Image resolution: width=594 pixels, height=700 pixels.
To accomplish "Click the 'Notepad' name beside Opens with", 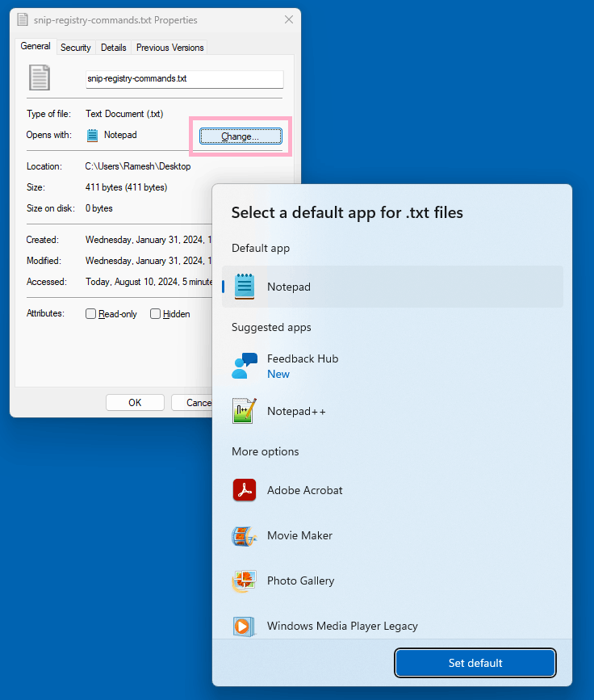I will point(120,135).
